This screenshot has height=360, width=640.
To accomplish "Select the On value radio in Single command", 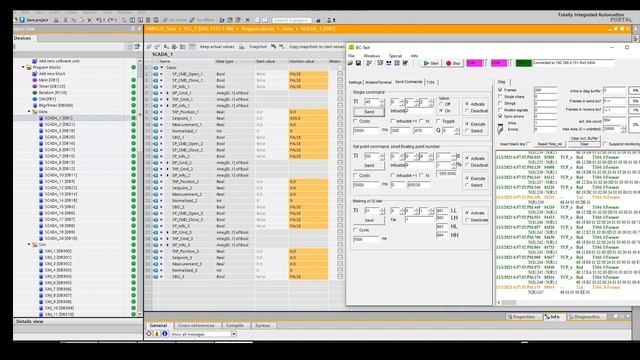I will coord(441,111).
